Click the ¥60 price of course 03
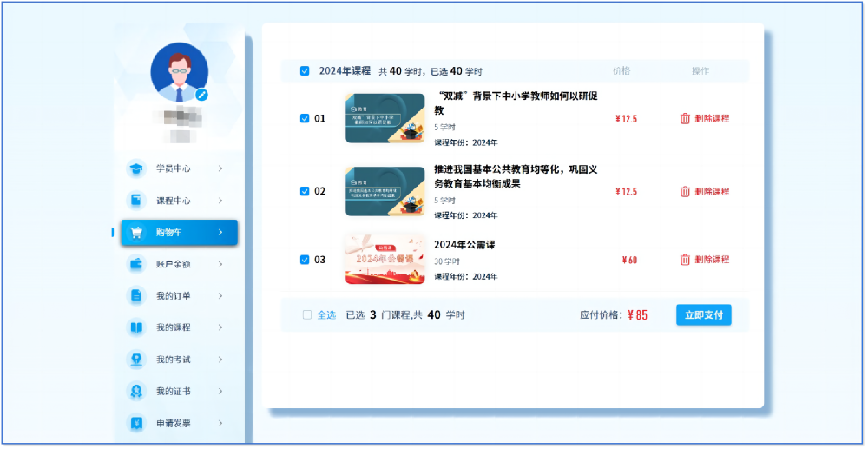This screenshot has height=449, width=868. [x=629, y=260]
